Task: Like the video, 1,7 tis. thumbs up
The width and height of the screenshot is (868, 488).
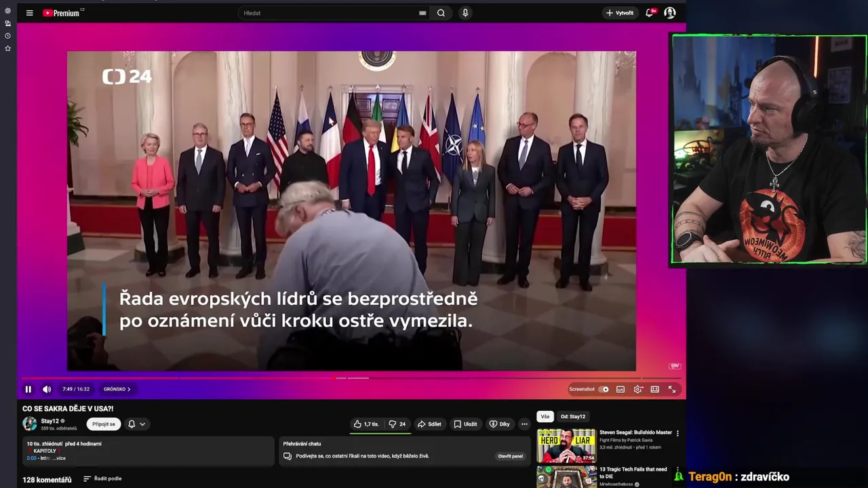Action: 366,424
